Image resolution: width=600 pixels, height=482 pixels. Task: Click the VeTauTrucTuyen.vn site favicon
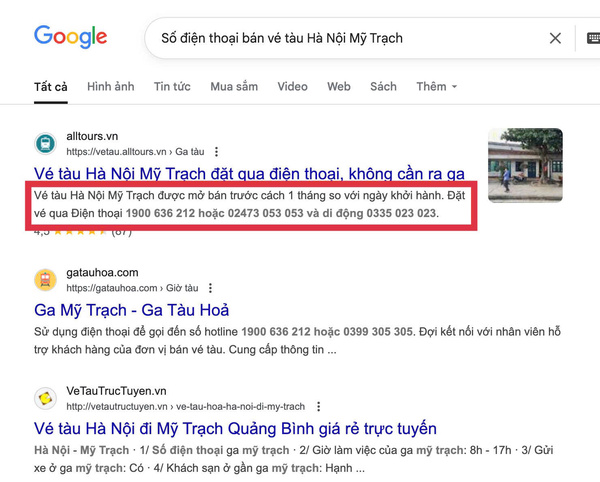[46, 398]
